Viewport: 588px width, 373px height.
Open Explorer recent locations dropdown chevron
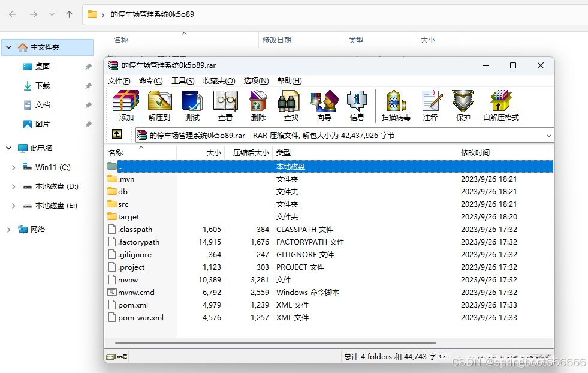[52, 14]
